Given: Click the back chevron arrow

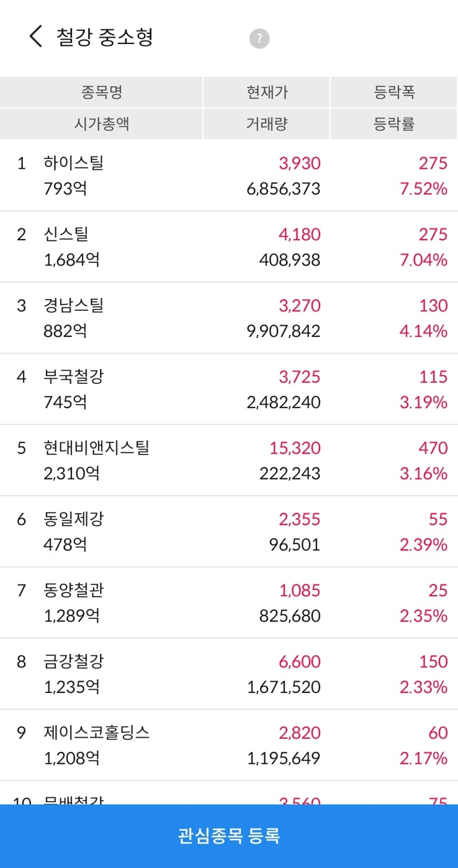Looking at the screenshot, I should click(35, 35).
